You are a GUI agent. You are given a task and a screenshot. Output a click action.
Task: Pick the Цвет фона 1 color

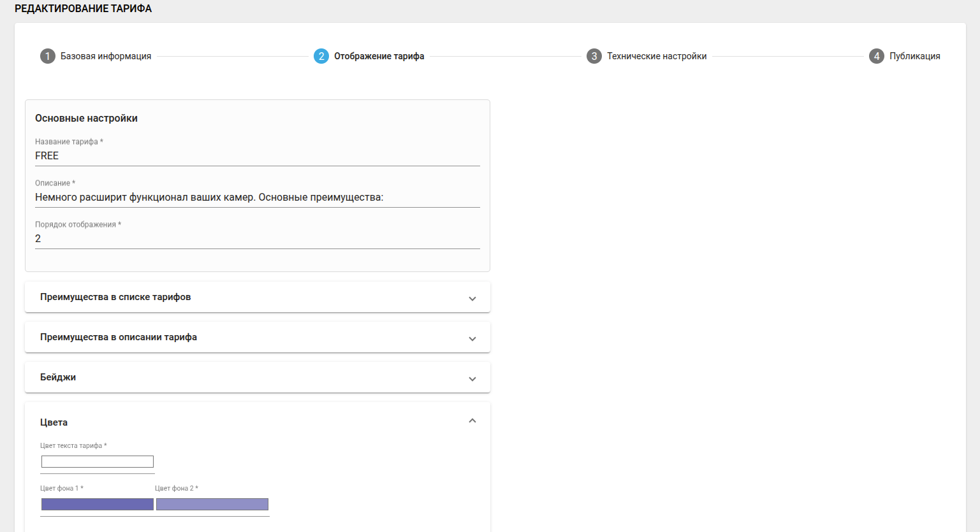[x=98, y=505]
